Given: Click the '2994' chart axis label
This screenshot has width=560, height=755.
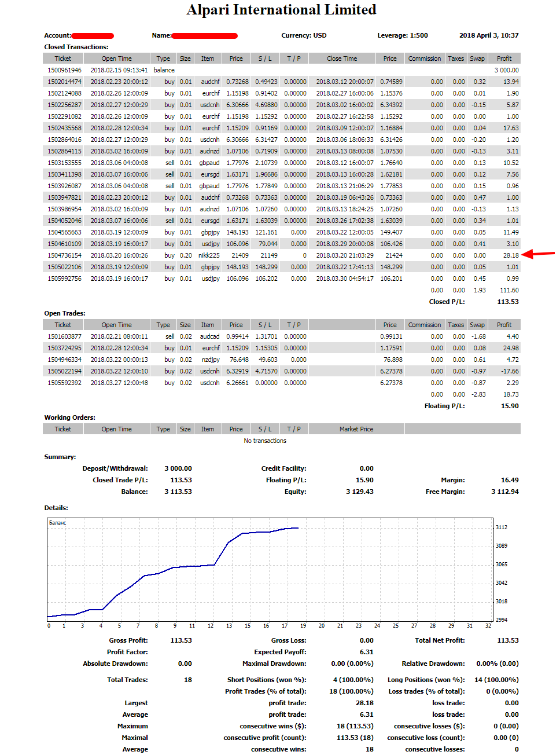Looking at the screenshot, I should click(x=502, y=620).
